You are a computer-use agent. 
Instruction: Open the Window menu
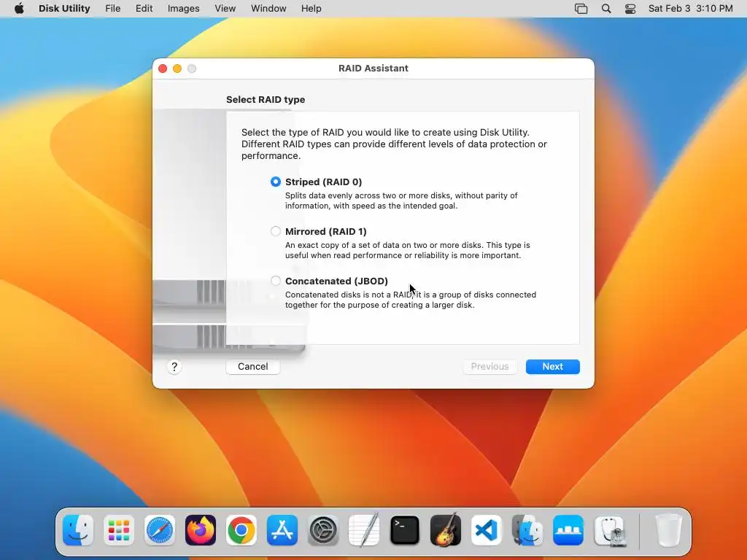coord(268,9)
